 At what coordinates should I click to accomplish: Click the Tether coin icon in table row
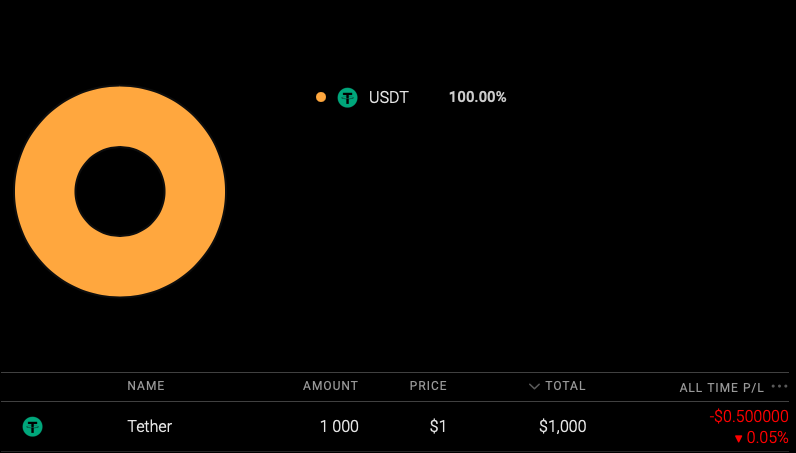[x=33, y=427]
